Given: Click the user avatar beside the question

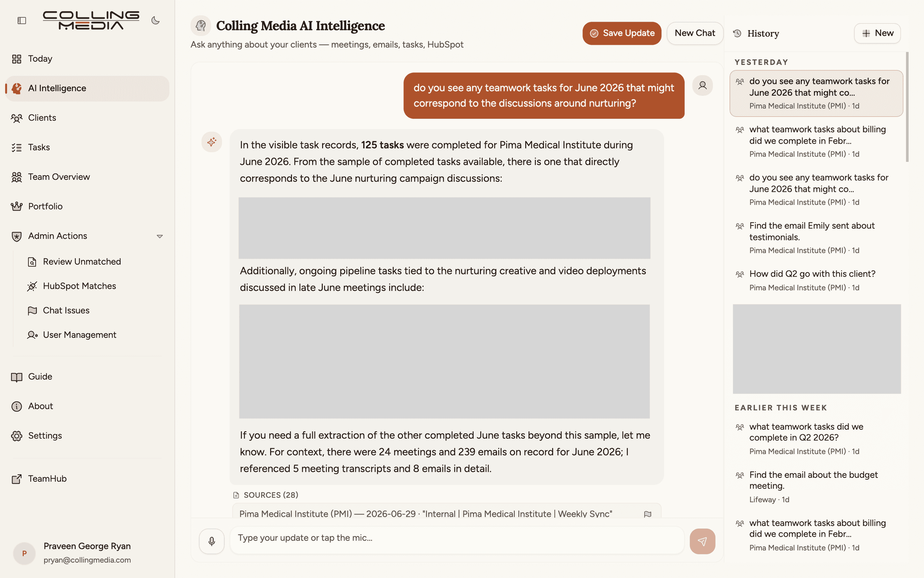Looking at the screenshot, I should click(703, 86).
